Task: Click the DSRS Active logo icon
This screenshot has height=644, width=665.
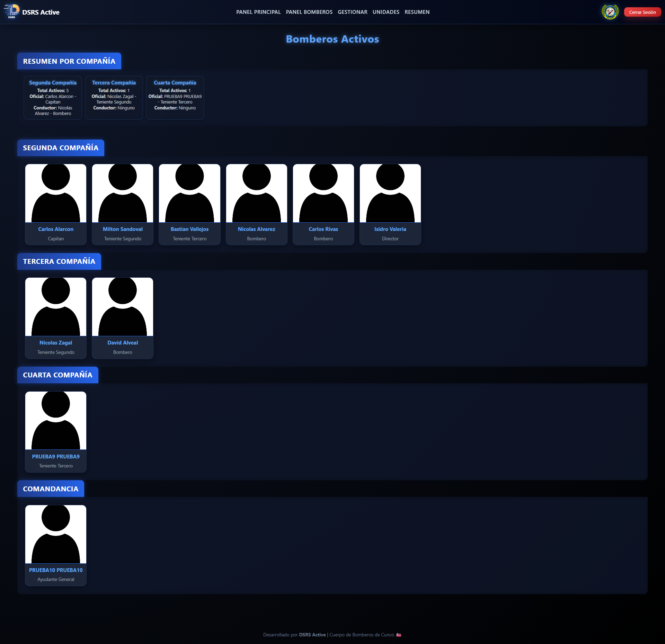Action: pyautogui.click(x=11, y=11)
